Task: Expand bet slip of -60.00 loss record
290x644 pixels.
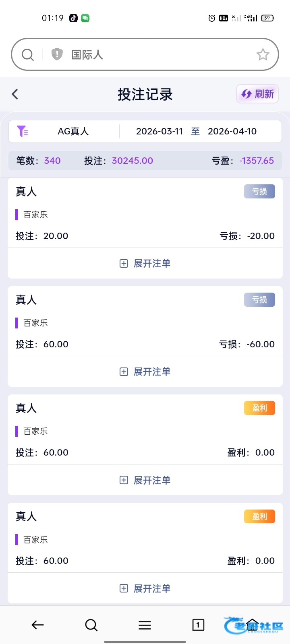Action: click(x=145, y=372)
